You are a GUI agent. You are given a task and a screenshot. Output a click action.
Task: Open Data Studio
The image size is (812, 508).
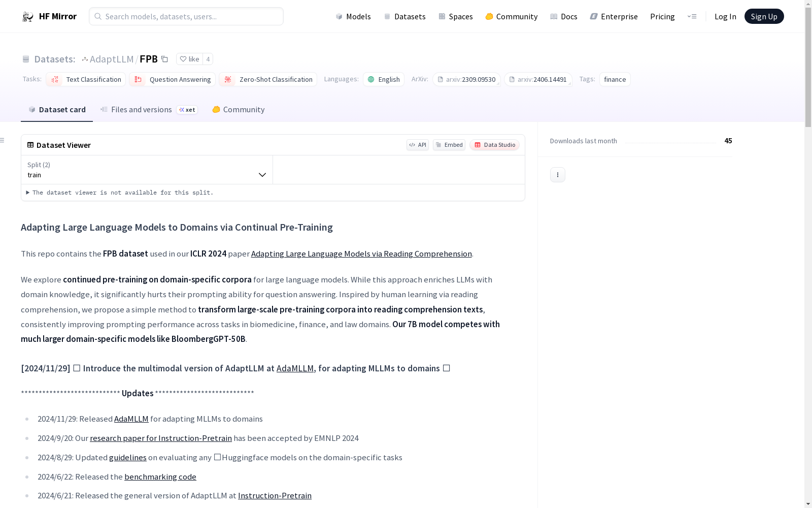click(x=494, y=145)
